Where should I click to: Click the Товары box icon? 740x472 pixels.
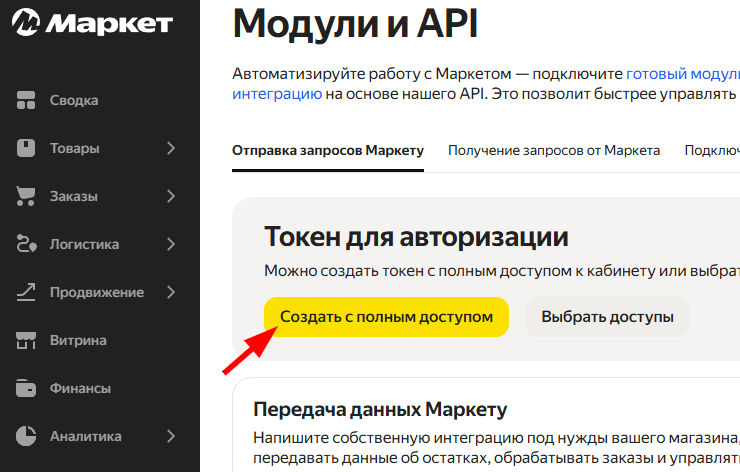26,148
